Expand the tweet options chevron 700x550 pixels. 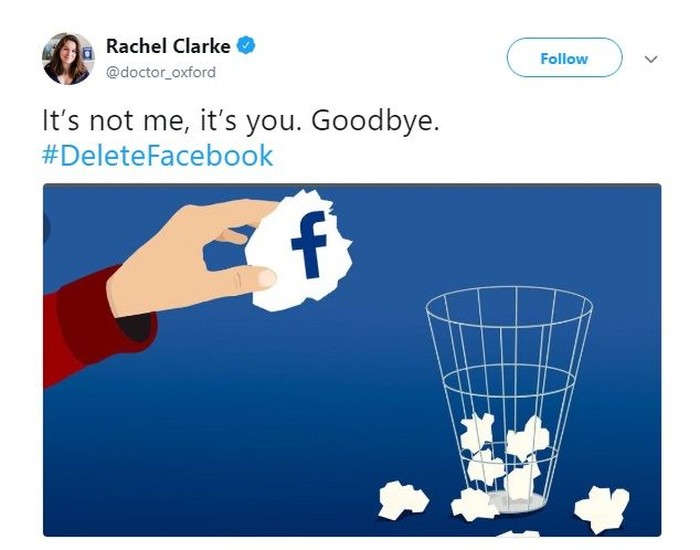(x=651, y=59)
